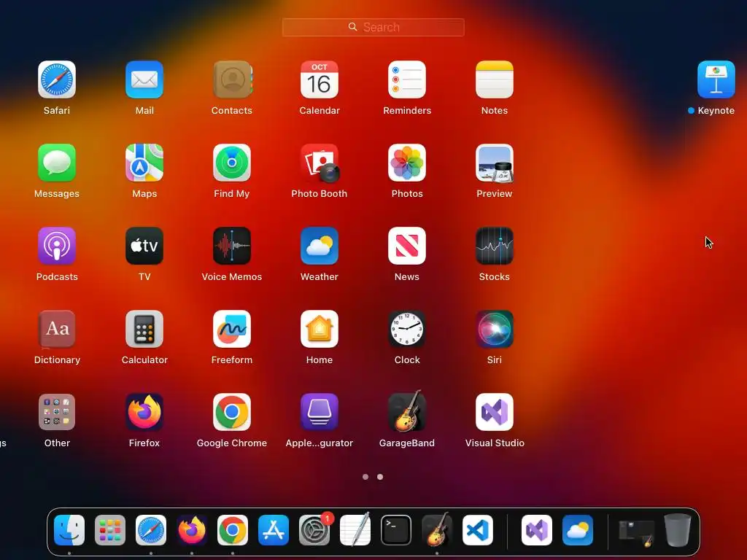Launch Firefox from the Launchpad grid
Image resolution: width=747 pixels, height=560 pixels.
[x=144, y=412]
